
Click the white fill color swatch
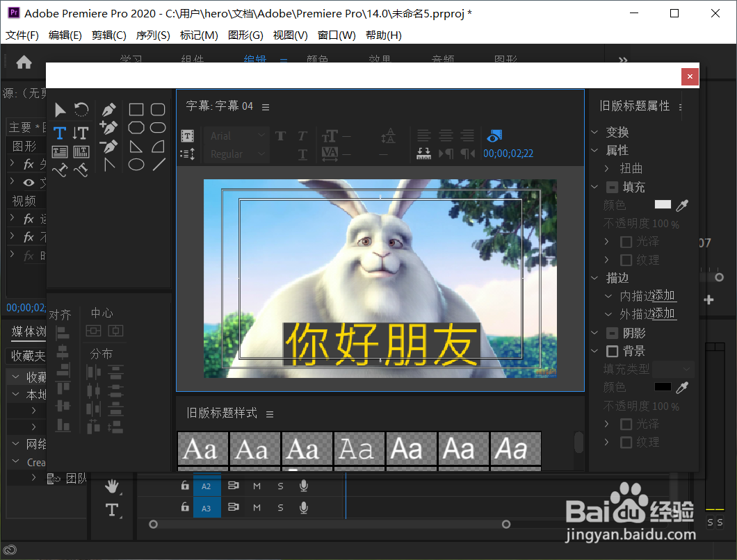pyautogui.click(x=663, y=204)
